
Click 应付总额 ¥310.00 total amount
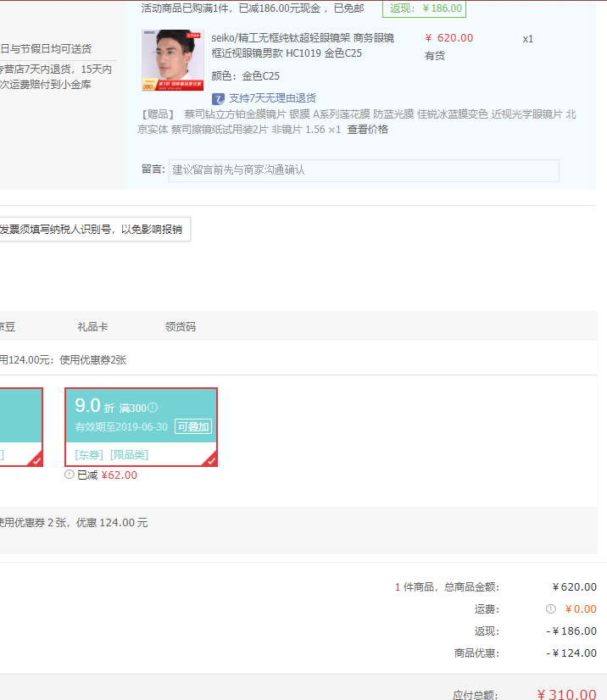click(x=566, y=694)
